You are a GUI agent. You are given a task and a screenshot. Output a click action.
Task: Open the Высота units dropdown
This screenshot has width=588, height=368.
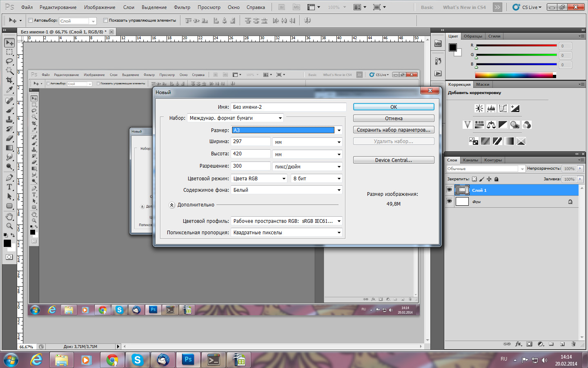pyautogui.click(x=307, y=154)
